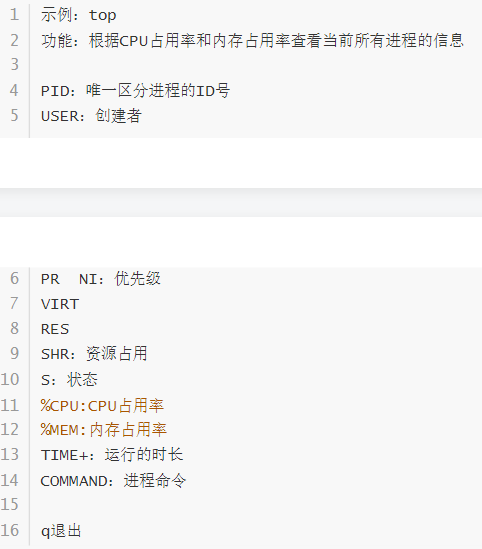Click the RES text on line 8
The height and width of the screenshot is (549, 482).
(x=55, y=329)
